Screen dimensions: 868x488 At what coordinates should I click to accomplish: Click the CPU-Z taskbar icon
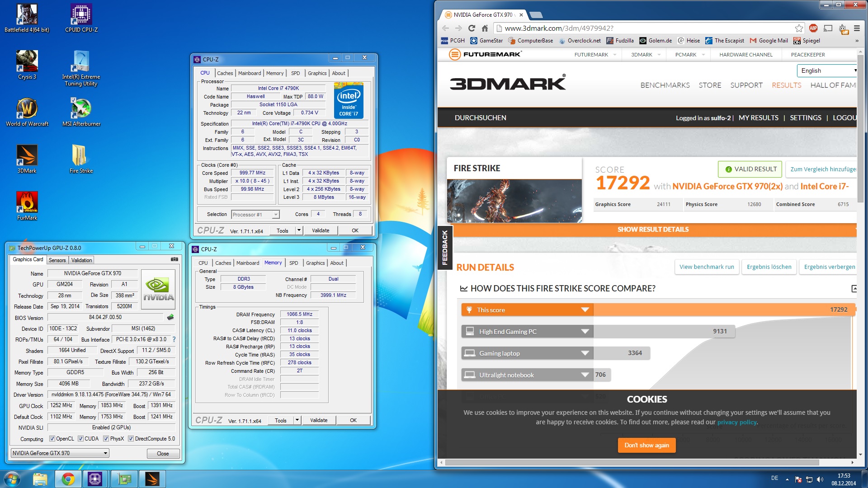point(95,479)
